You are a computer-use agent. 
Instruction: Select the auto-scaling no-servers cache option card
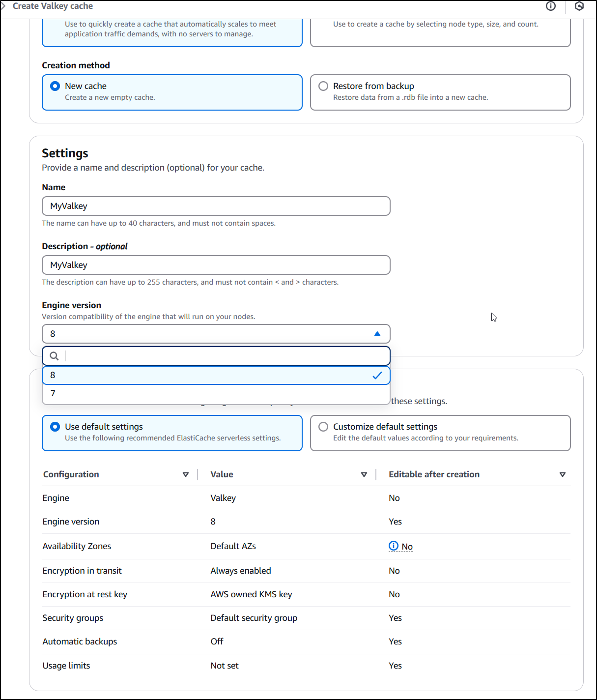pyautogui.click(x=172, y=32)
